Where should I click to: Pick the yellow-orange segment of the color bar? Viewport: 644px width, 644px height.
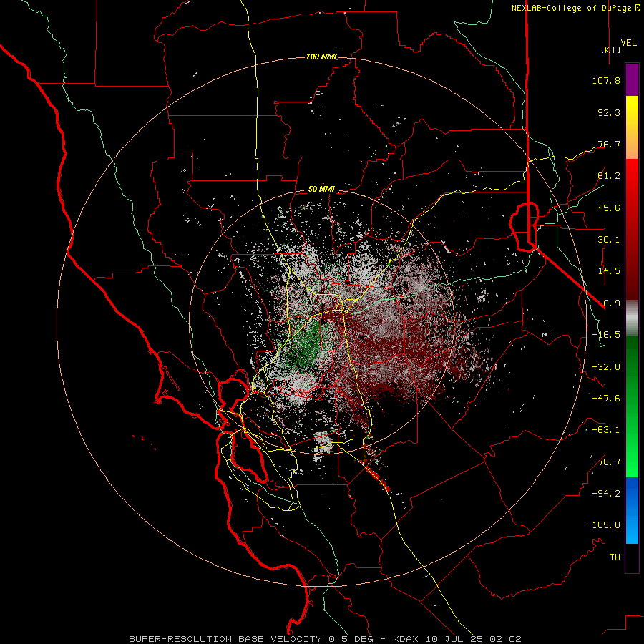click(x=632, y=128)
